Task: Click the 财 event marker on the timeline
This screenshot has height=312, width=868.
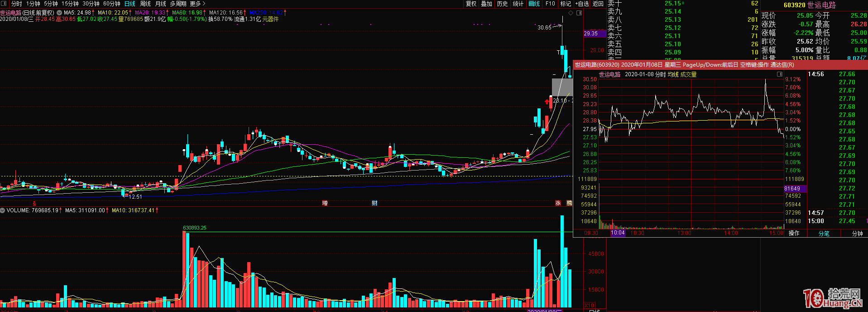Action: tap(374, 203)
